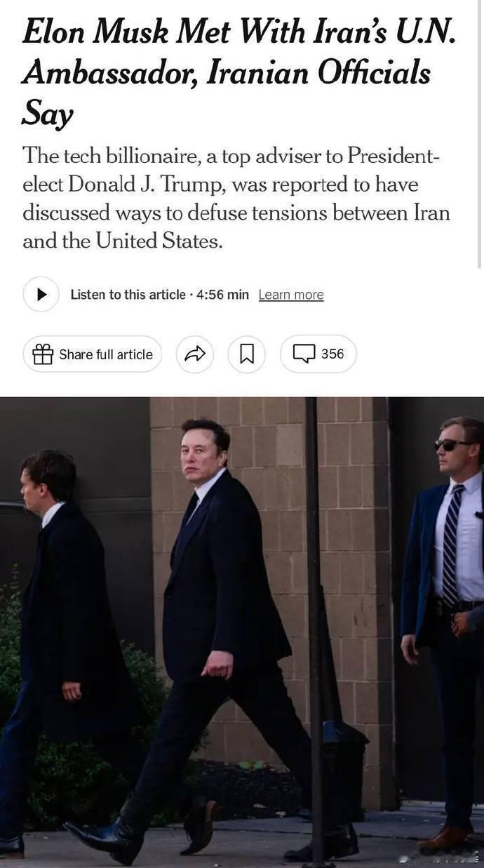
Task: Open the article's lead photo
Action: click(x=242, y=632)
